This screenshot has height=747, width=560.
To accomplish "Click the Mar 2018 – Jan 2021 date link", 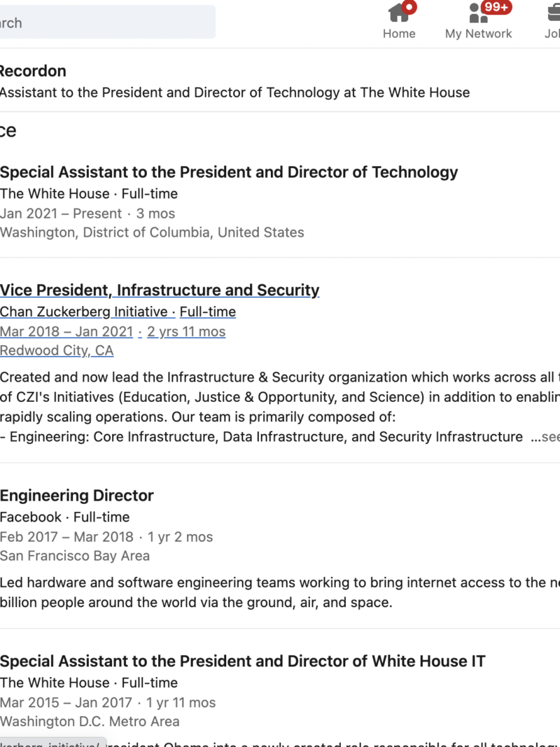I will tap(66, 332).
